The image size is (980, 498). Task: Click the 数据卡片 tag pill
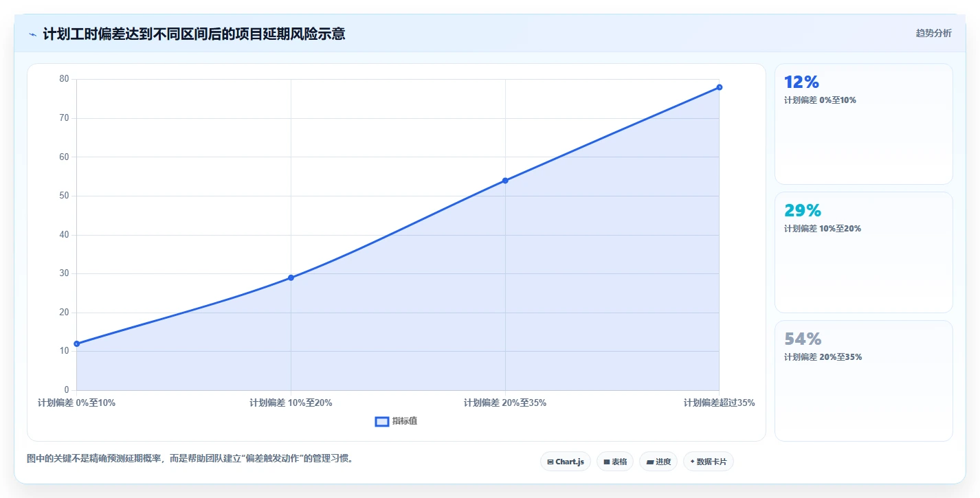[x=709, y=462]
